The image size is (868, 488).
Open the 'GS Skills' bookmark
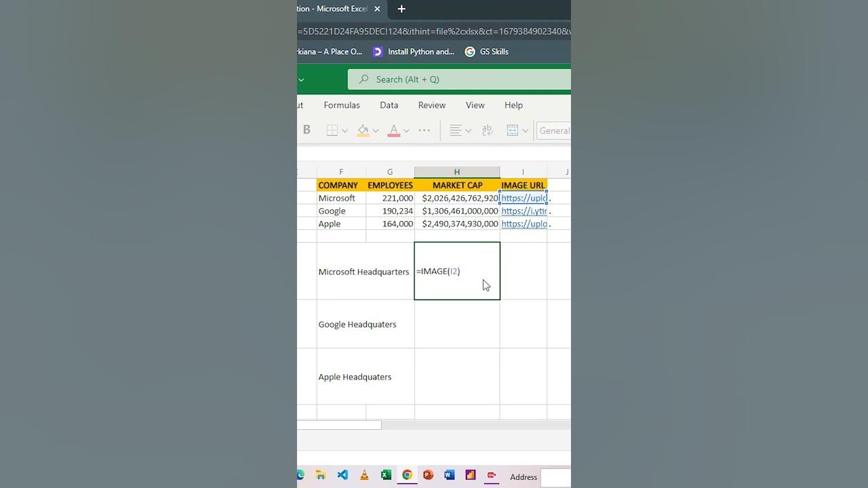pyautogui.click(x=486, y=52)
